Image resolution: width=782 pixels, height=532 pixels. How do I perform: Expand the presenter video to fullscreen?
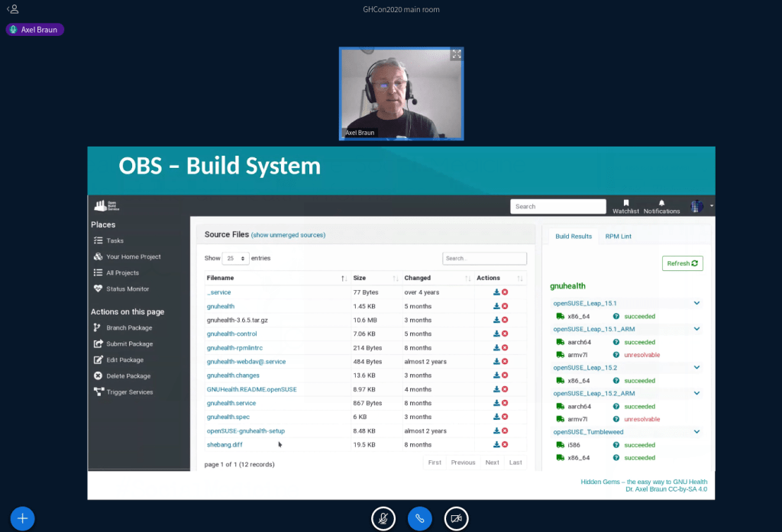456,54
